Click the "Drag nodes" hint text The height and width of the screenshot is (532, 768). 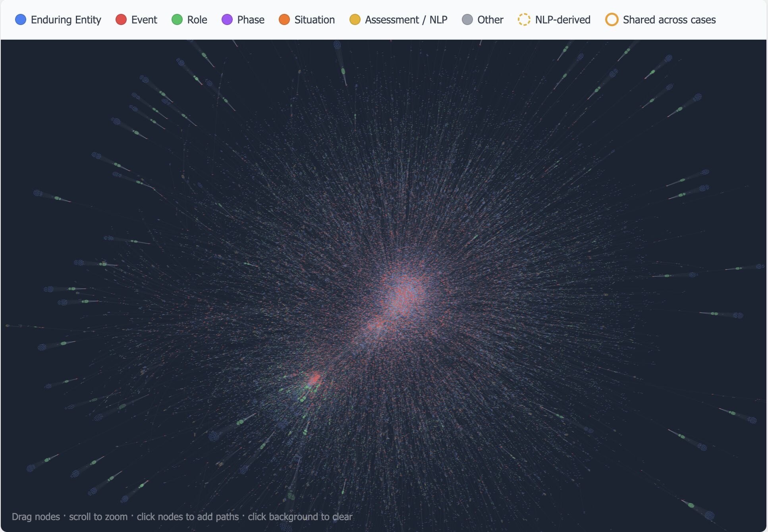pyautogui.click(x=36, y=517)
